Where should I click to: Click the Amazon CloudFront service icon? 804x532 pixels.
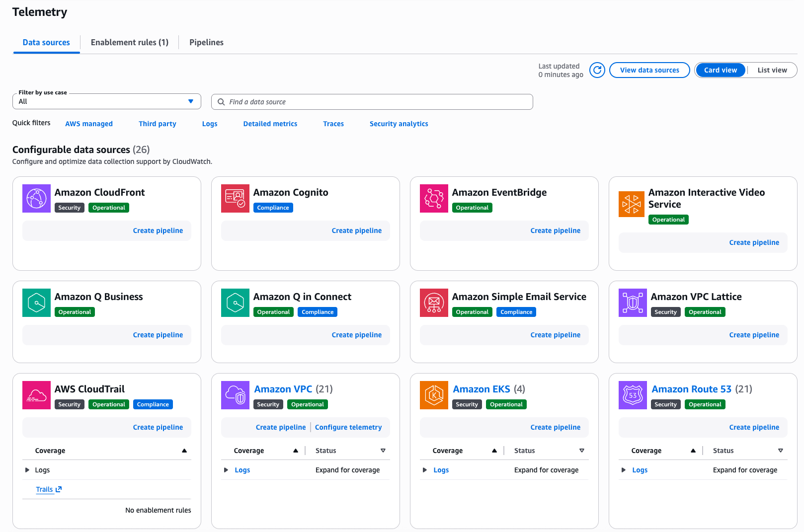pos(36,199)
